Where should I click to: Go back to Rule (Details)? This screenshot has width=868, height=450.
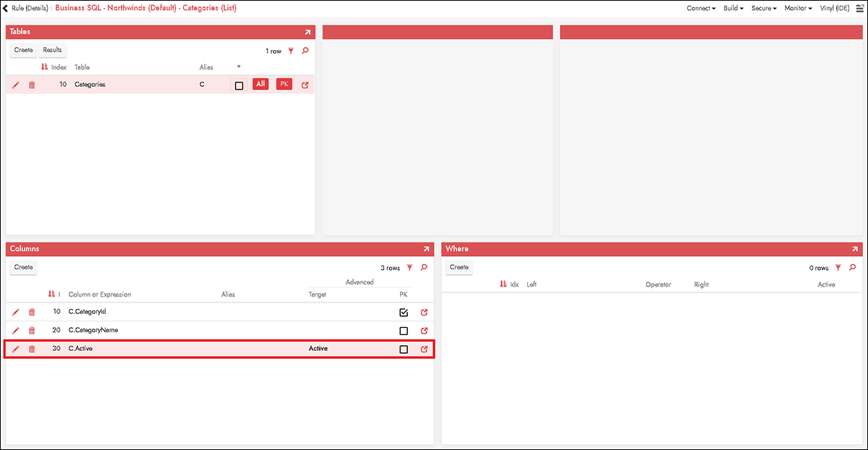coord(26,8)
